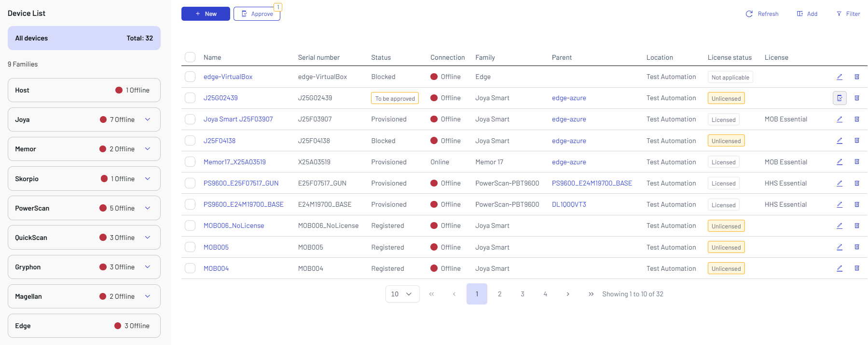Delete PS9600_E24M19700_BASE with trash icon

coord(857,204)
